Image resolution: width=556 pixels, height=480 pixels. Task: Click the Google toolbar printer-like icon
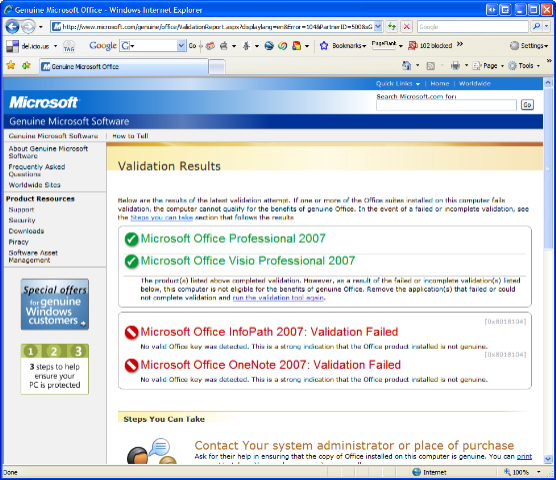224,46
